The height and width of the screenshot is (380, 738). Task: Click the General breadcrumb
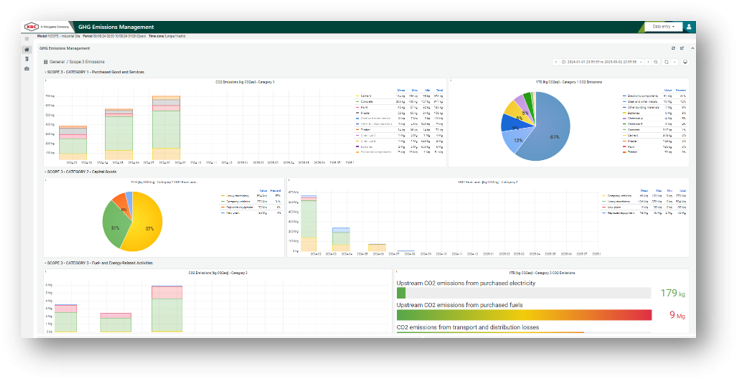click(x=57, y=62)
